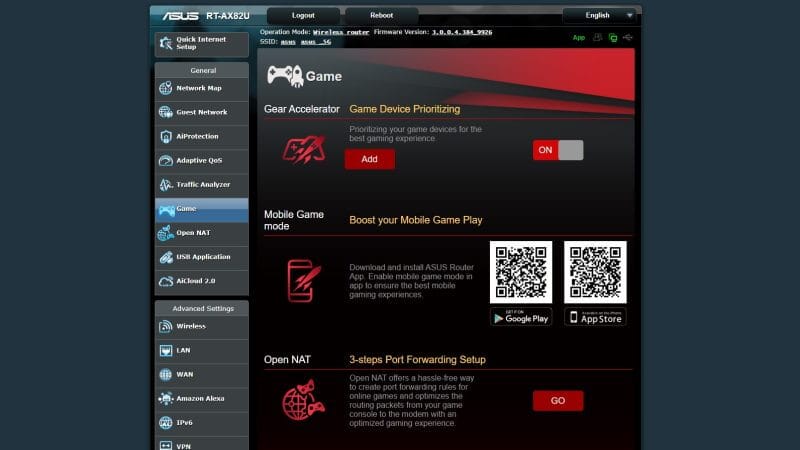
Task: Click the Google Play badge
Action: [x=521, y=317]
